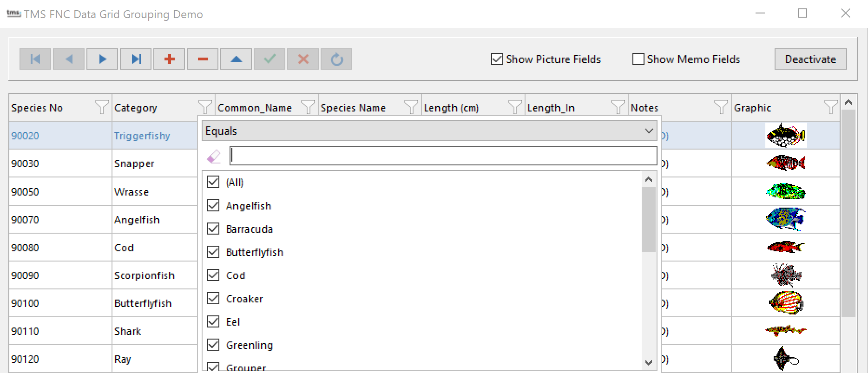Click the Butterflyfish picture thumbnail
Viewport: 868px width, 373px height.
point(786,302)
